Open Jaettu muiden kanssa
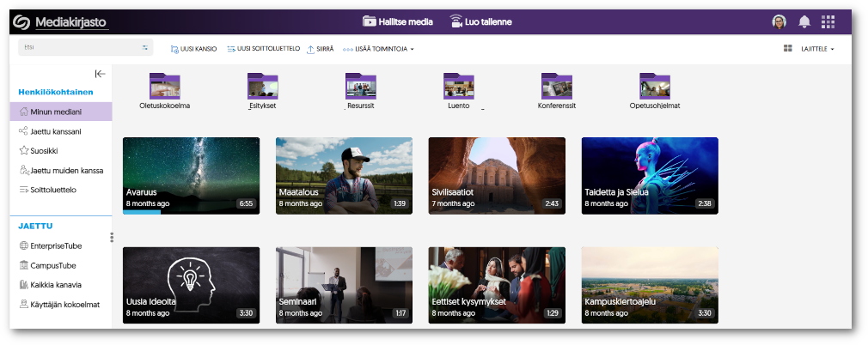This screenshot has height=345, width=868. (x=61, y=170)
